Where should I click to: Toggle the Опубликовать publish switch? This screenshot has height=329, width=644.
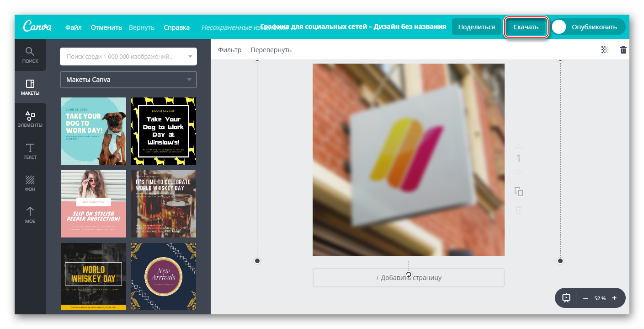coord(559,27)
